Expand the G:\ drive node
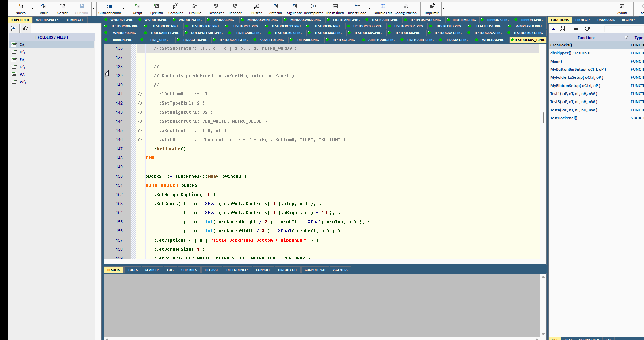 tap(14, 67)
